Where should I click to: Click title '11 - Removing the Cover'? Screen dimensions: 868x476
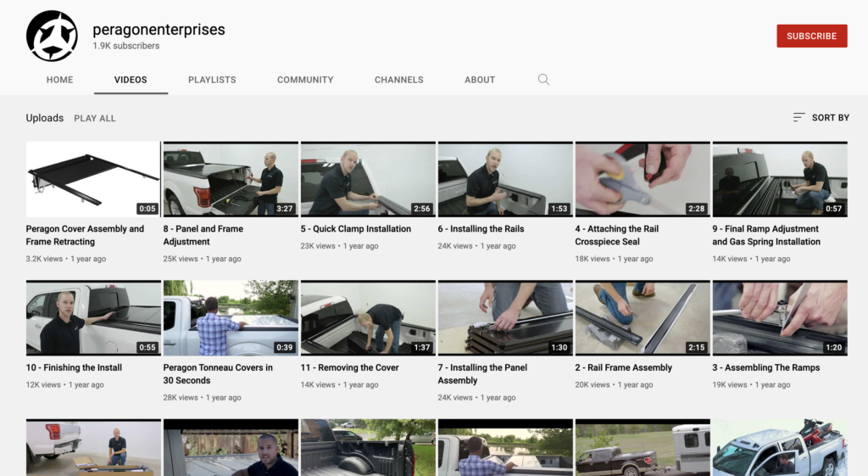(349, 367)
